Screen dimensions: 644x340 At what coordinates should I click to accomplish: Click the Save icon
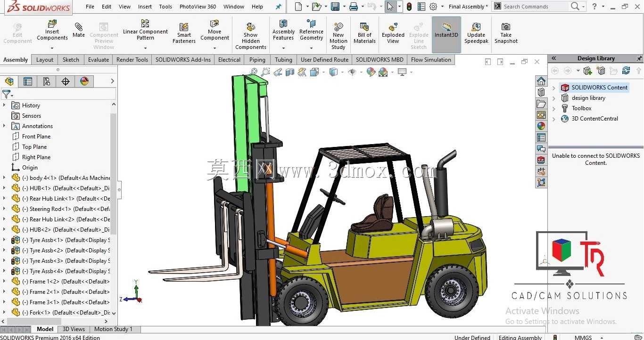[x=335, y=7]
